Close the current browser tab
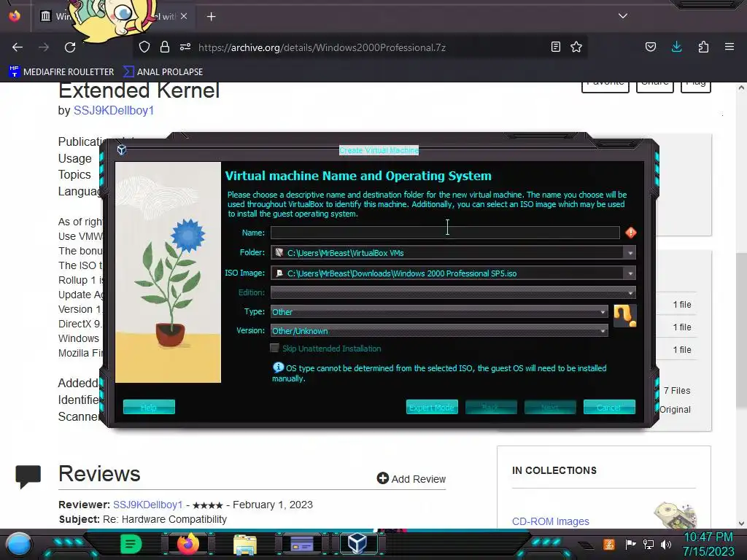Viewport: 747px width, 560px height. click(x=184, y=16)
